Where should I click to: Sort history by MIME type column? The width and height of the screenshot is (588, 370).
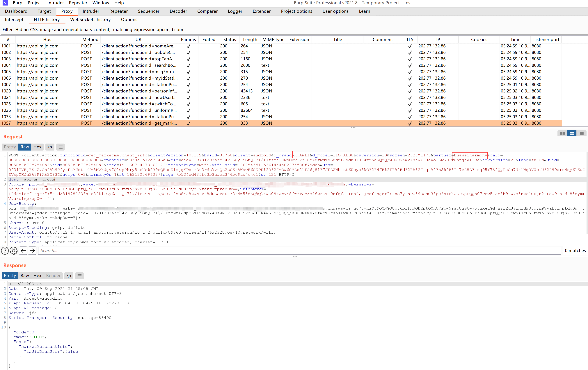click(273, 40)
